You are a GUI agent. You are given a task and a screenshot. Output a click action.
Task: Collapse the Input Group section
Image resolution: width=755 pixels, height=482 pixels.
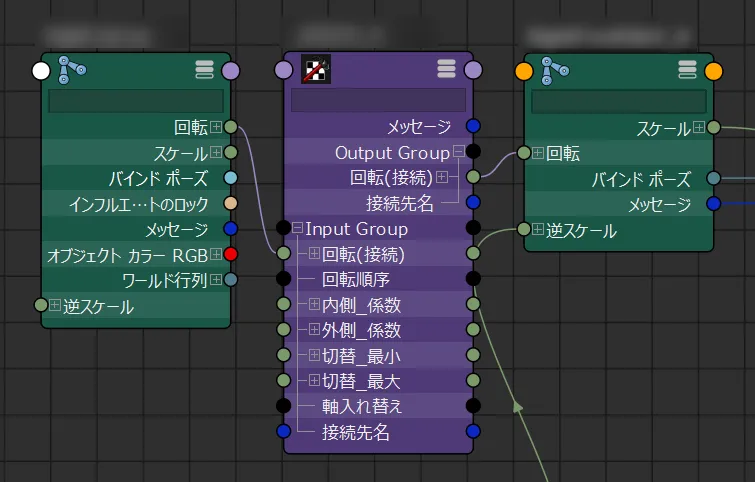pos(298,228)
